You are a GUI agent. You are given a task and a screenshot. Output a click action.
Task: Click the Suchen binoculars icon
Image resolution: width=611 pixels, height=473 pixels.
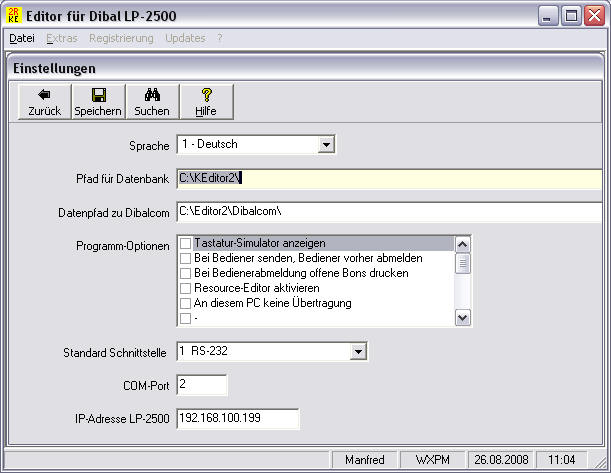(x=152, y=95)
